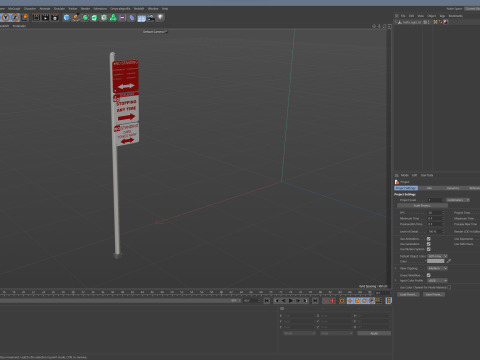480x360 pixels.
Task: Open the MoGraph Cloner gear icon
Action: (x=104, y=18)
